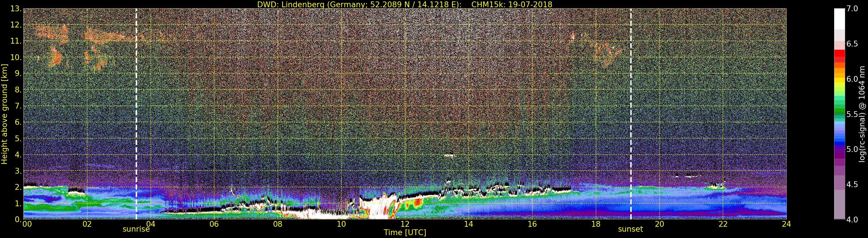868x238 pixels.
Task: Select the '7.' height axis tick label
Action: click(18, 106)
